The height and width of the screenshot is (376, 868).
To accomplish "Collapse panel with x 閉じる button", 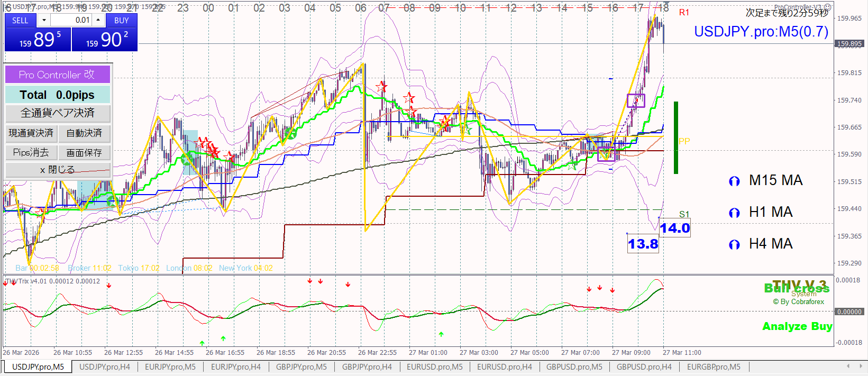I will [x=58, y=170].
